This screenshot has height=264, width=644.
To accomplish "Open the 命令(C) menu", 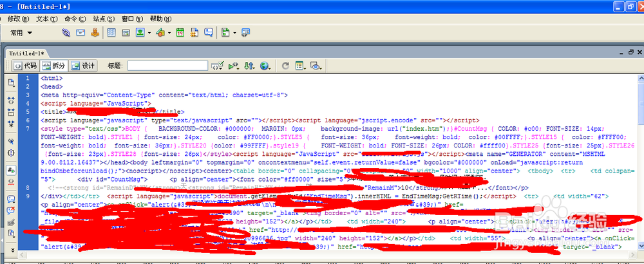I will pyautogui.click(x=75, y=19).
